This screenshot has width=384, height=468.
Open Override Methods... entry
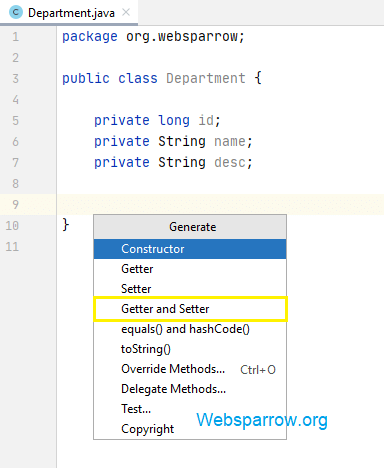click(x=190, y=369)
